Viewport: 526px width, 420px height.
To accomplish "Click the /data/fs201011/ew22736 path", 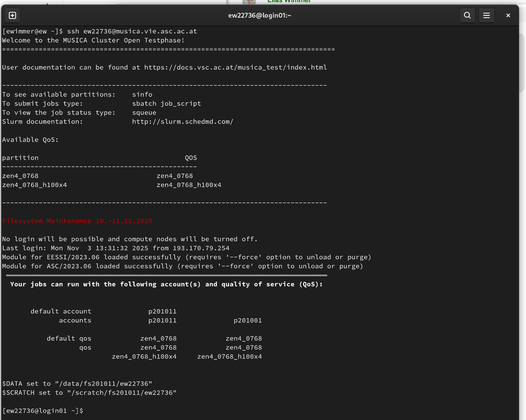I will [104, 383].
